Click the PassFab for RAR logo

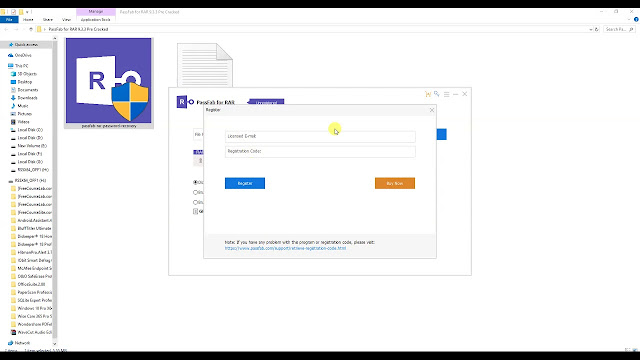185,102
